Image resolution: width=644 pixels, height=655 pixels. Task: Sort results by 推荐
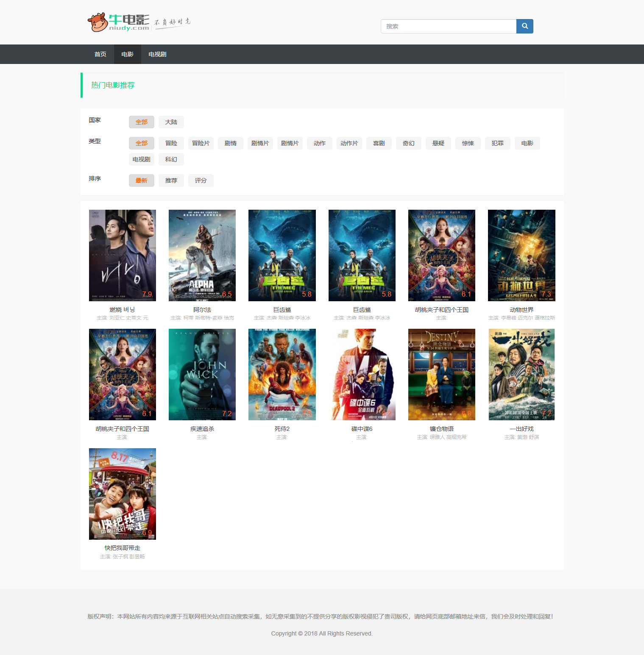tap(171, 180)
